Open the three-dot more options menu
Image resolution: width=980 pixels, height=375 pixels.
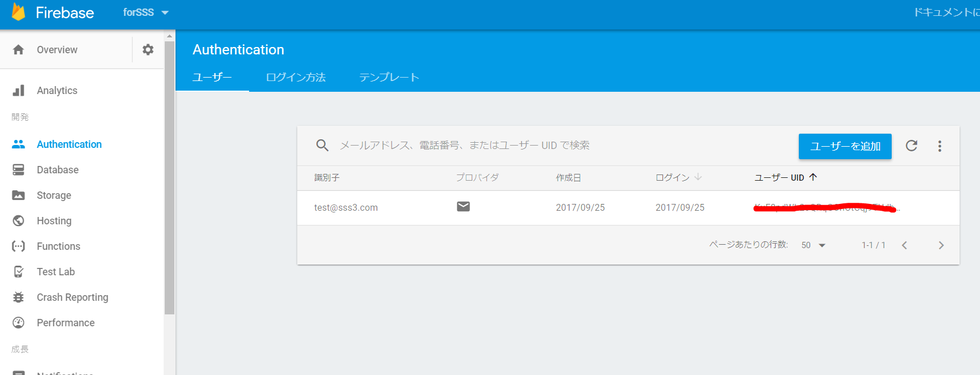(x=940, y=146)
